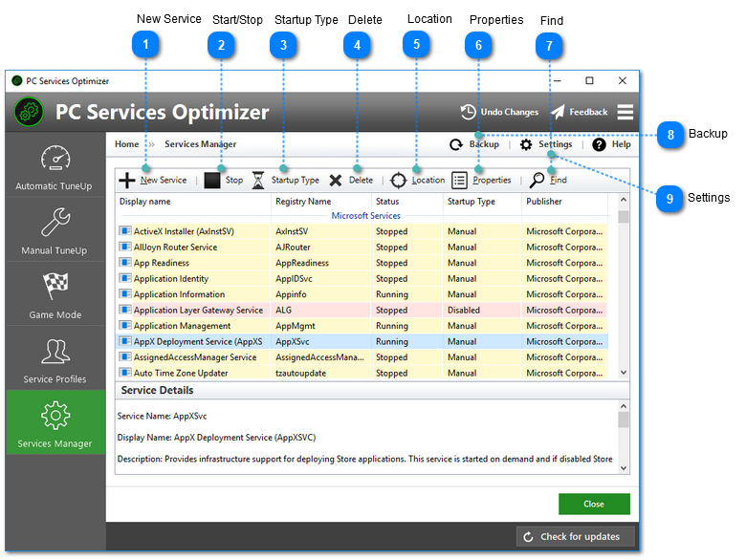The image size is (746, 560).
Task: Sort by Status column header
Action: pyautogui.click(x=406, y=202)
